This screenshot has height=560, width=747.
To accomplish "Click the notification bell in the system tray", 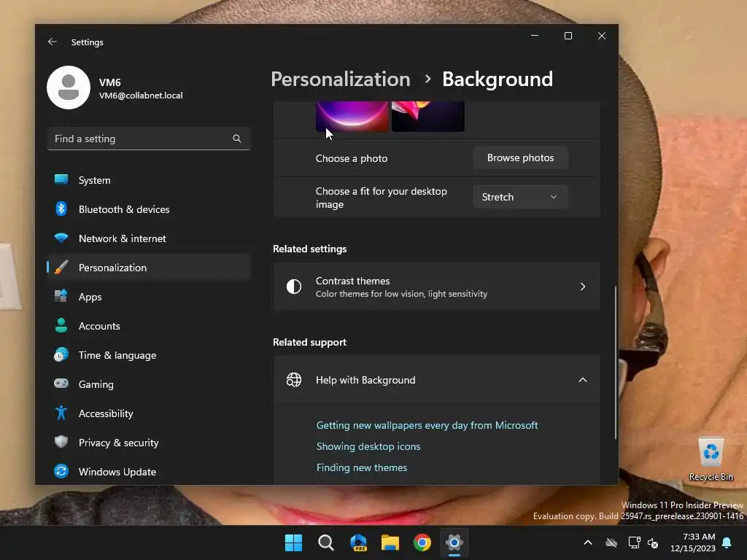I will click(x=727, y=542).
